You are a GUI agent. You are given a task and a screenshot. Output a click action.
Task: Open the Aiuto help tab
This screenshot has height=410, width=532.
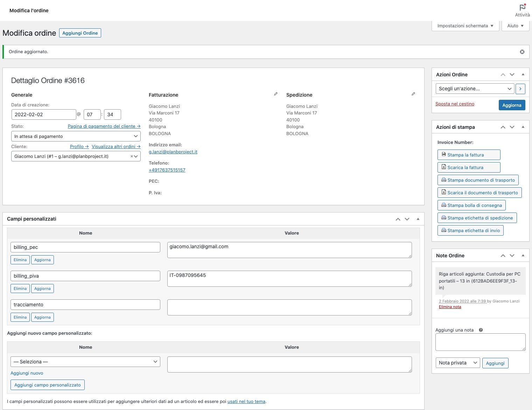pos(515,26)
